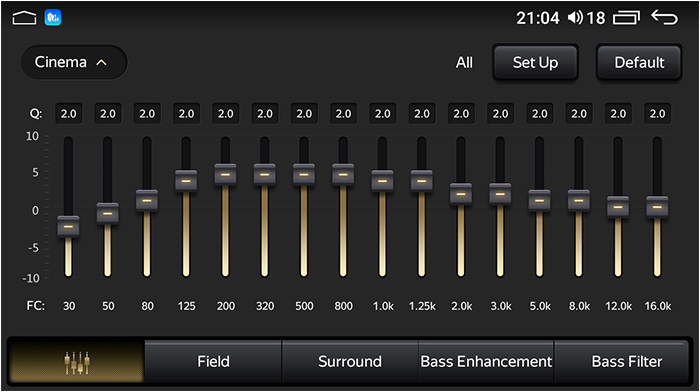Viewport: 700px width, 392px height.
Task: Select the equalizer sliders tab icon
Action: 77,362
